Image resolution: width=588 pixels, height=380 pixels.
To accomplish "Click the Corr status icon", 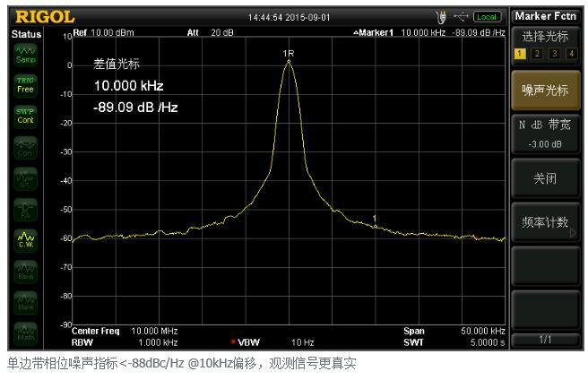I will point(25,147).
